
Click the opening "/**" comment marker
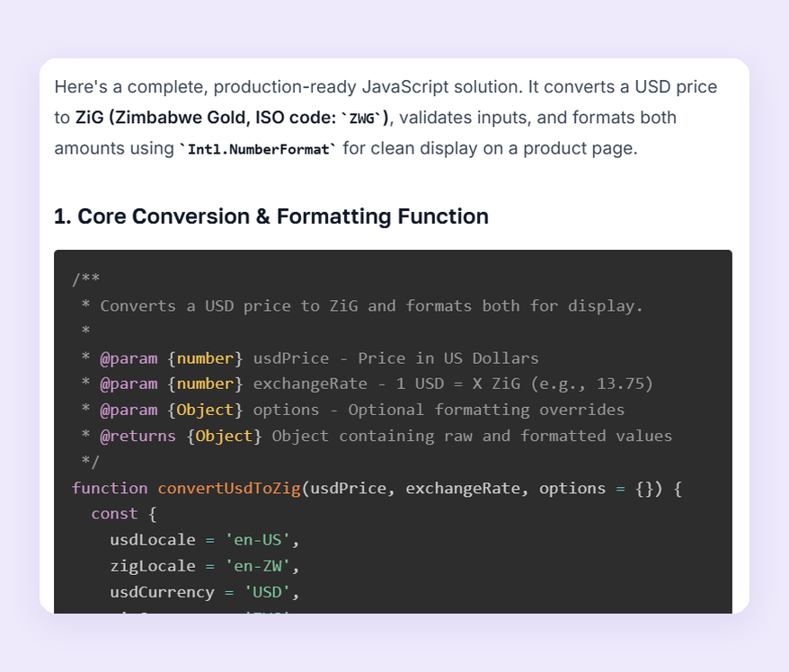tap(85, 279)
